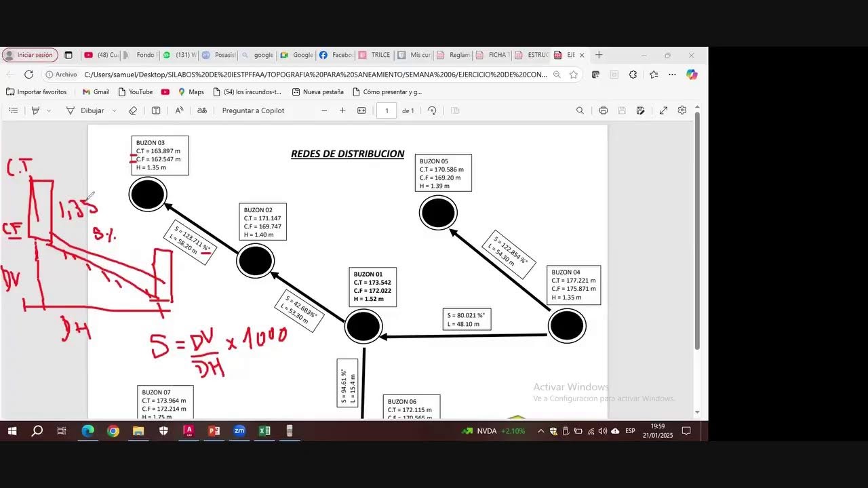
Task: Switch to the page view layout
Action: tap(455, 110)
